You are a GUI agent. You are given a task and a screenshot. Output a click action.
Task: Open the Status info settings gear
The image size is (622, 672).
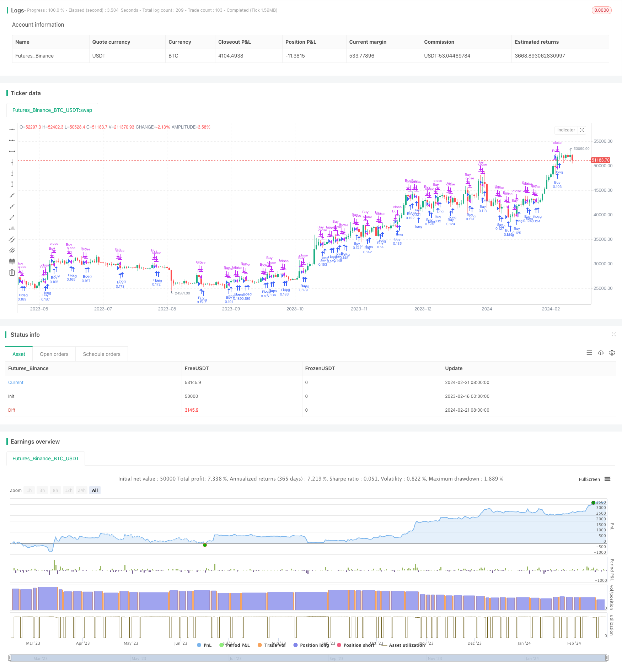(x=612, y=353)
